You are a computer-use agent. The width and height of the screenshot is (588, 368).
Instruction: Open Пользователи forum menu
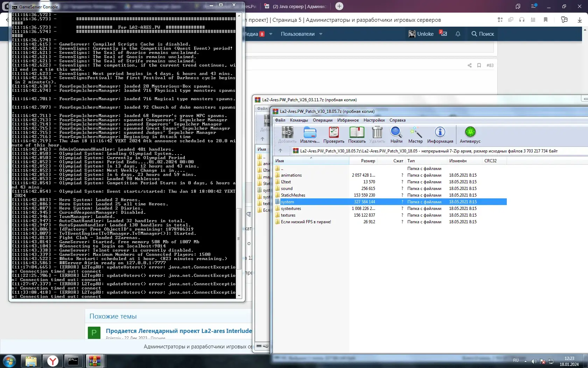pos(297,34)
